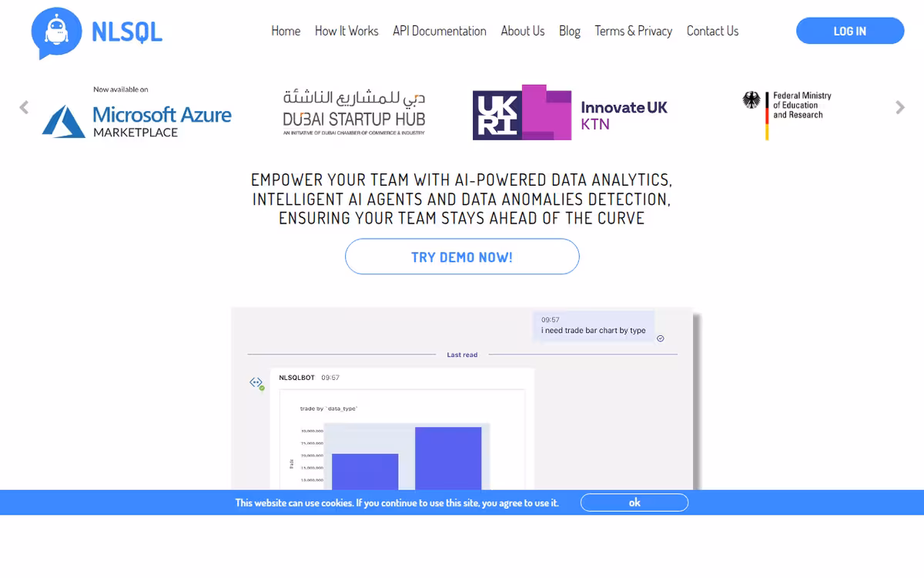Click the 'trade by data_type' chart title
The image size is (924, 578).
point(329,408)
